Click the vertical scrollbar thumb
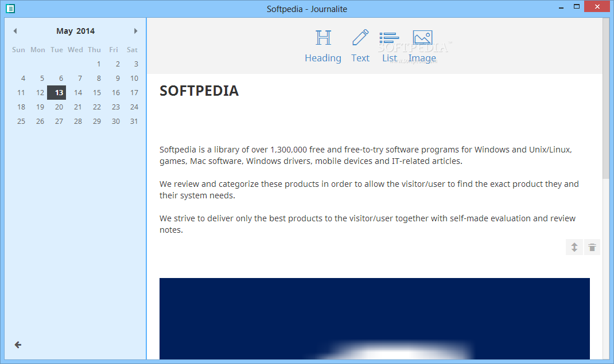The height and width of the screenshot is (364, 614). 606,98
